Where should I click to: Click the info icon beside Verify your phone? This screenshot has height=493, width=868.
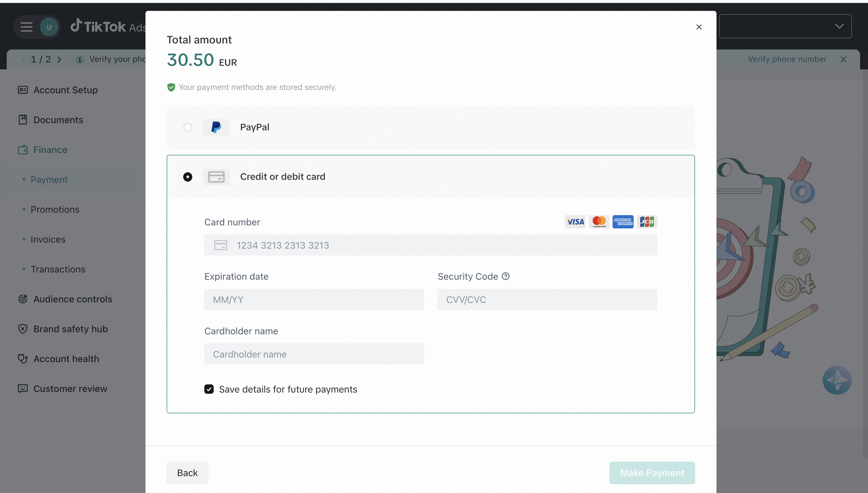click(x=80, y=60)
